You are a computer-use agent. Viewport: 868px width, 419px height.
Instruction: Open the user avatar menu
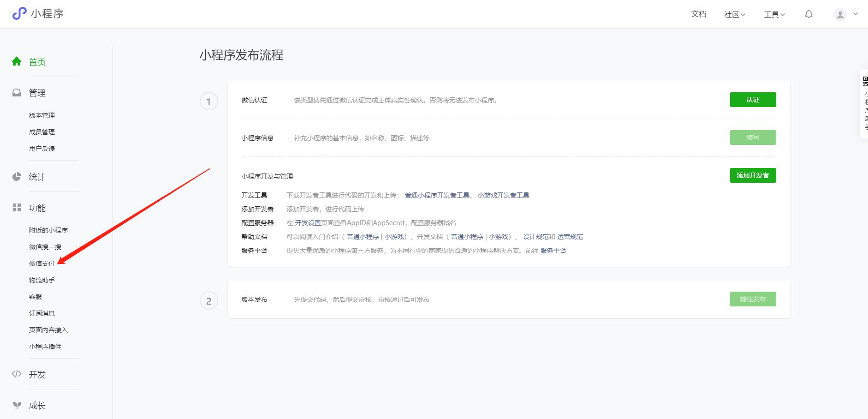[x=840, y=14]
